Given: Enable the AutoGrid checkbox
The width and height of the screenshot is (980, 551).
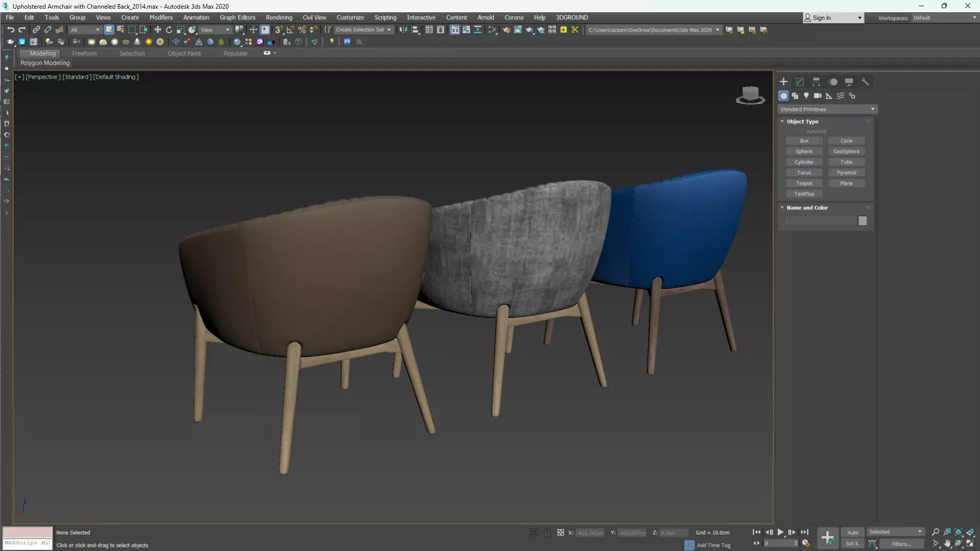Looking at the screenshot, I should click(802, 131).
